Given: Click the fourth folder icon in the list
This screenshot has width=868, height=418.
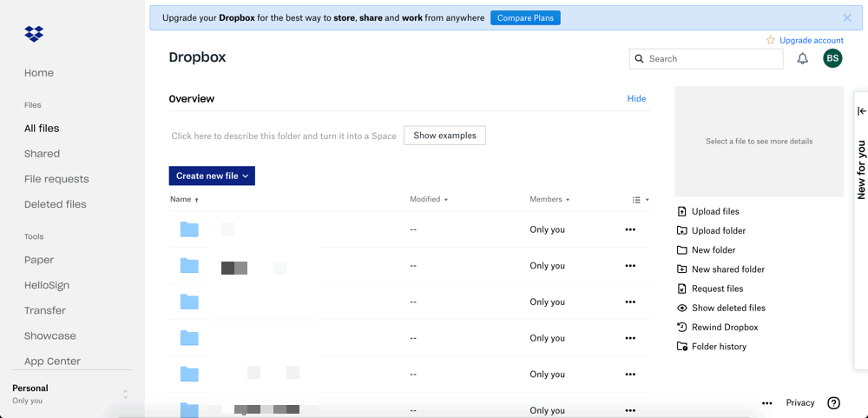Looking at the screenshot, I should pyautogui.click(x=189, y=337).
